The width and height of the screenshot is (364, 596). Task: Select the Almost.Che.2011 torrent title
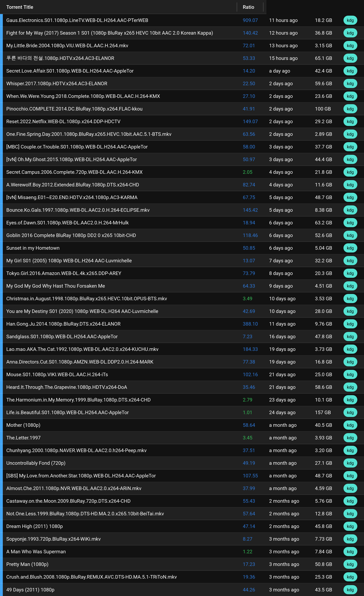[74, 488]
